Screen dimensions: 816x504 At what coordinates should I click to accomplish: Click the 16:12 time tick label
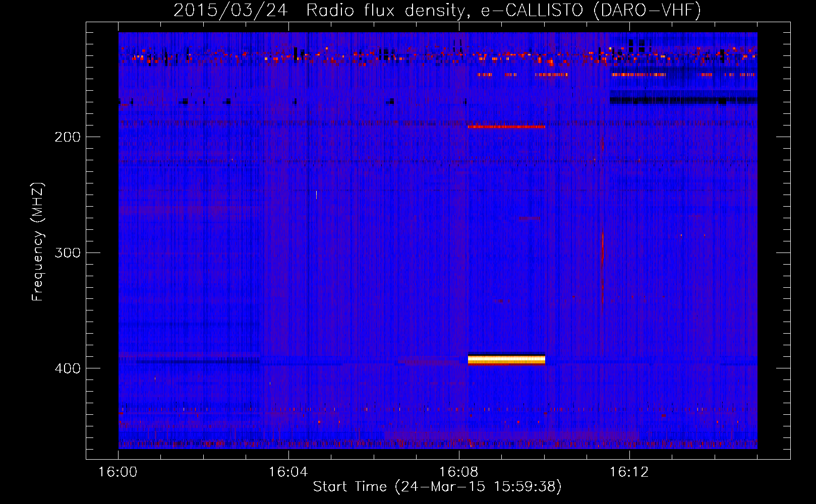click(629, 472)
